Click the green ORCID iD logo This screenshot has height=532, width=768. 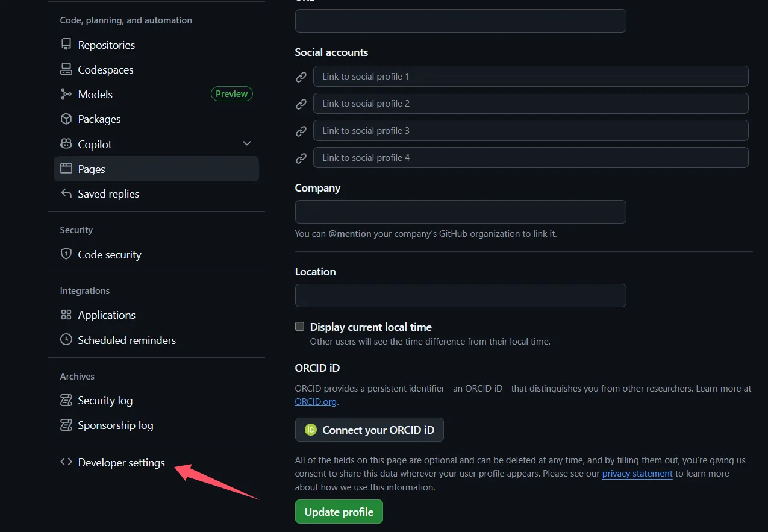311,430
